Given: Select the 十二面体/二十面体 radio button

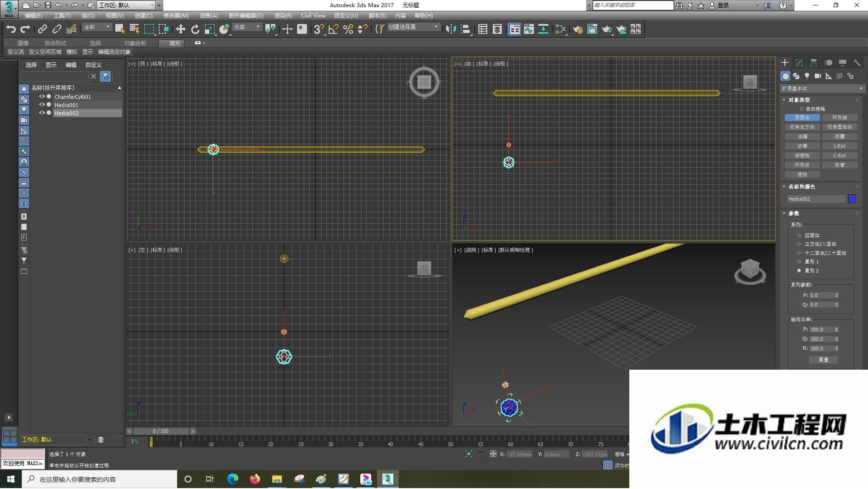Looking at the screenshot, I should click(799, 253).
